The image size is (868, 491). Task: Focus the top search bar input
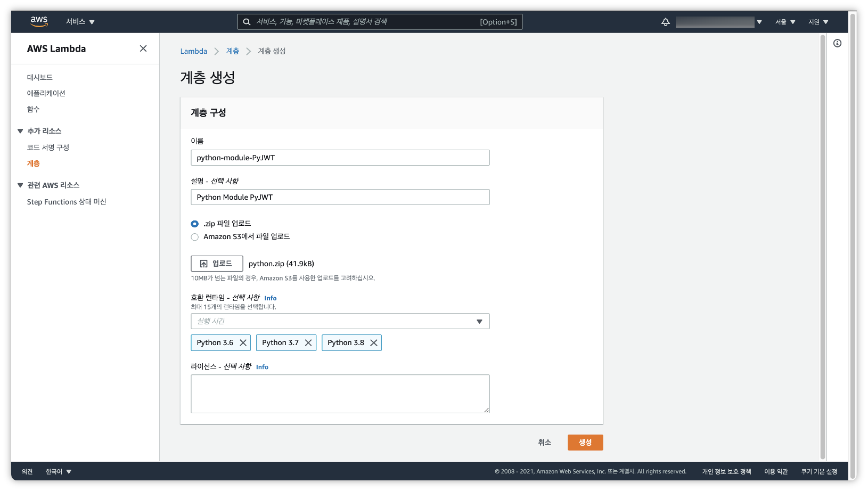point(380,22)
